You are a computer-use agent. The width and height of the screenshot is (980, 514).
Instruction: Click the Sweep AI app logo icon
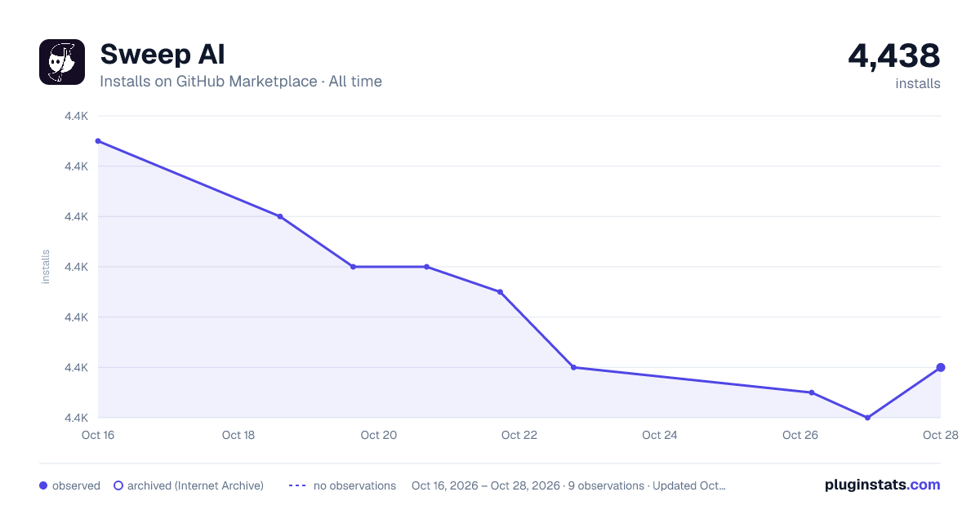(62, 62)
